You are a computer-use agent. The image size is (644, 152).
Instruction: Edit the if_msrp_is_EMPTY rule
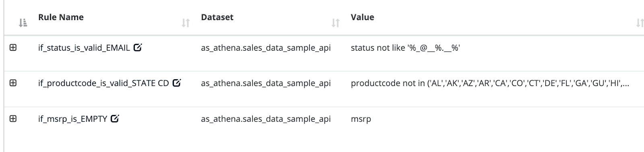point(115,119)
